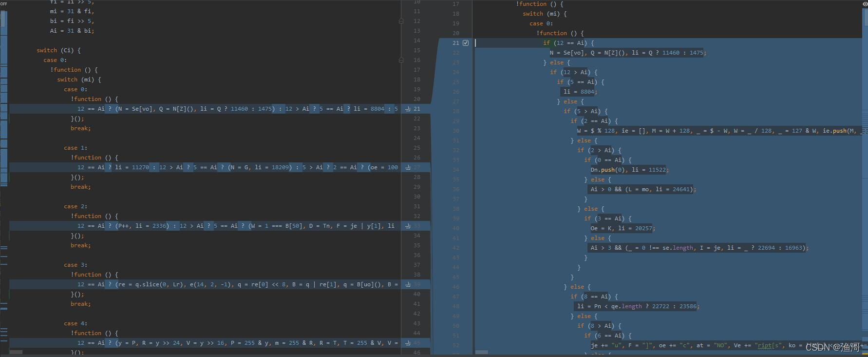Screen dimensions: 868x357
Task: Click 'mi = 31 & fi,' in the left pane
Action: tap(72, 11)
